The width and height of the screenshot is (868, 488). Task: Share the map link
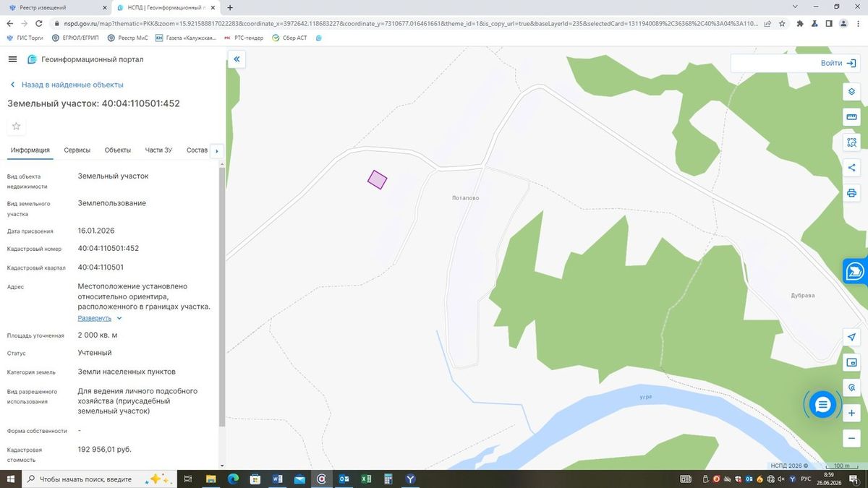851,168
